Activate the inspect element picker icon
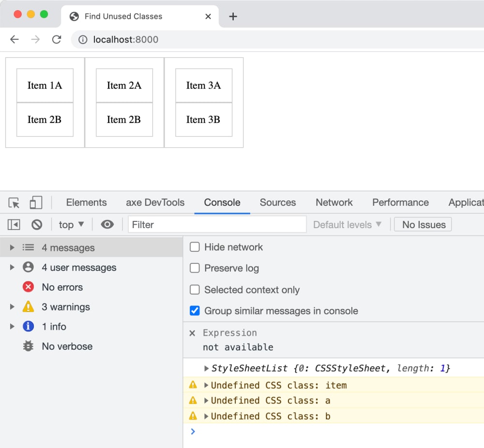 point(14,202)
